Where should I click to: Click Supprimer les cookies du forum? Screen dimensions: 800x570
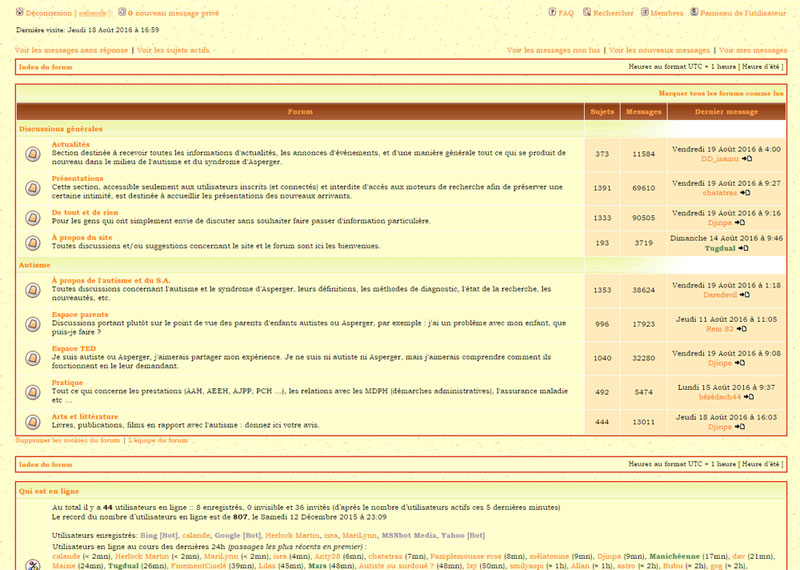coord(67,440)
